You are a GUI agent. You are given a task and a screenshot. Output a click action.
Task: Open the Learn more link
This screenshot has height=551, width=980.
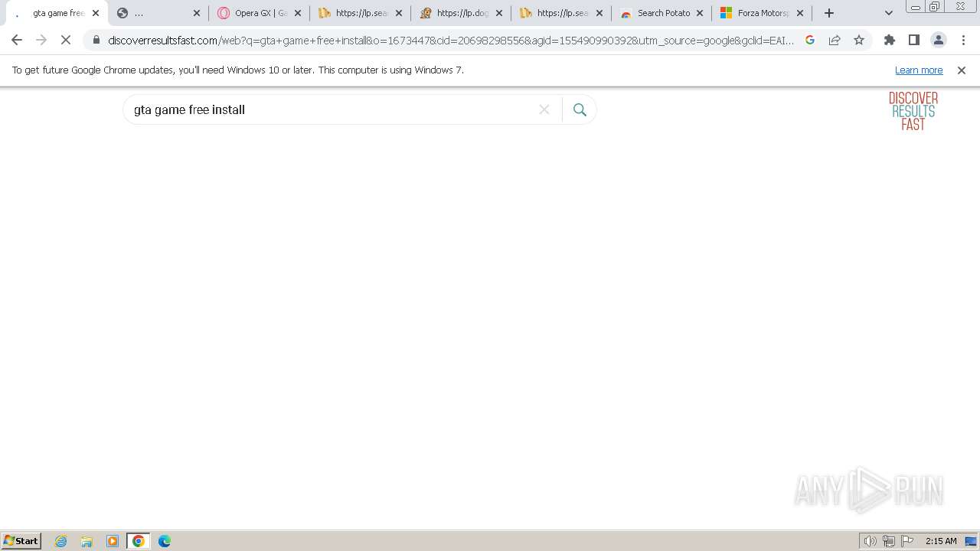919,70
